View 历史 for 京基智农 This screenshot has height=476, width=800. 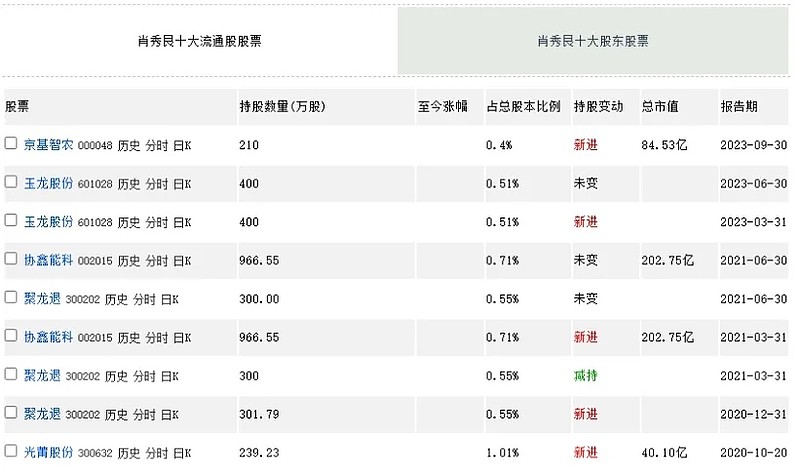(129, 145)
